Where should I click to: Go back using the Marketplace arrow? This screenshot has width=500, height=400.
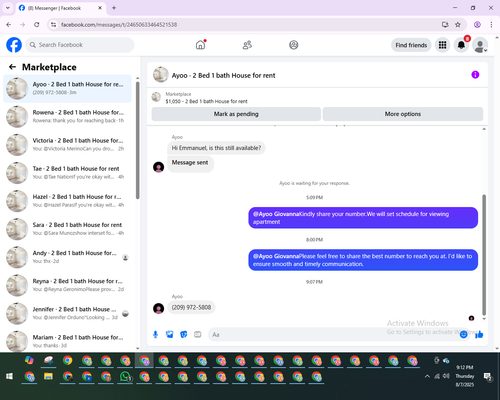[x=12, y=67]
